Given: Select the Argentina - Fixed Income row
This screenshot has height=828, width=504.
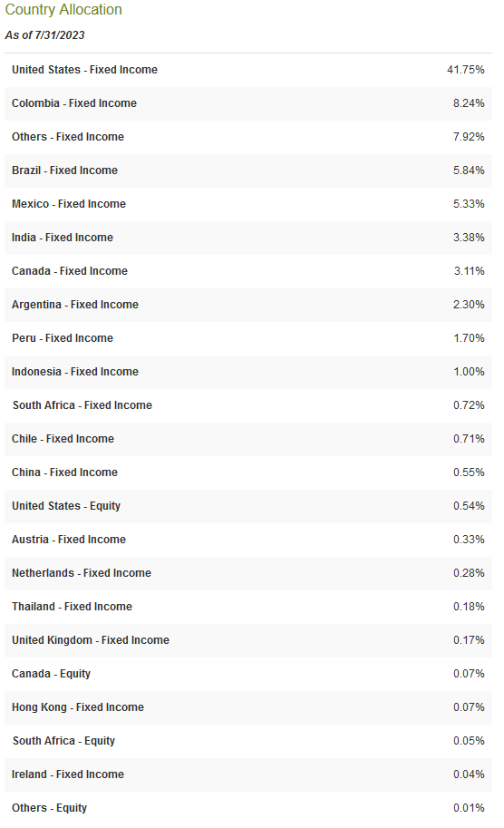Looking at the screenshot, I should 248,305.
